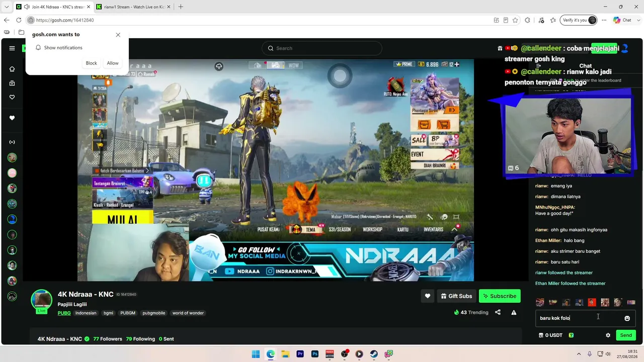Open Copilot Chat in Edge

click(622, 20)
